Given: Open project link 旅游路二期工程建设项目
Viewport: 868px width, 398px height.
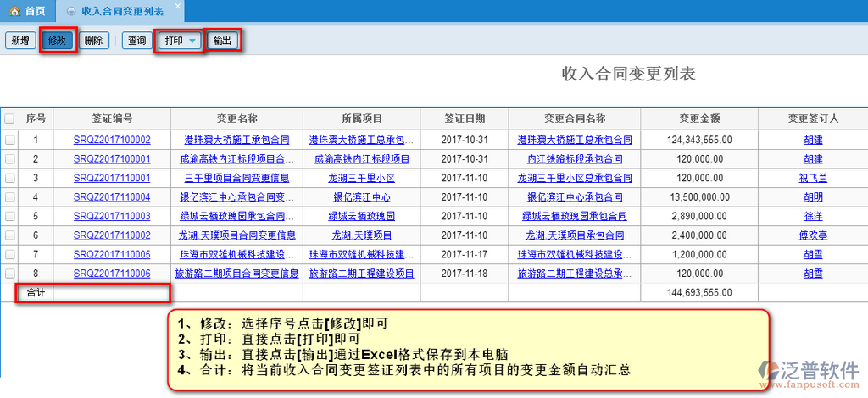Looking at the screenshot, I should coord(361,273).
